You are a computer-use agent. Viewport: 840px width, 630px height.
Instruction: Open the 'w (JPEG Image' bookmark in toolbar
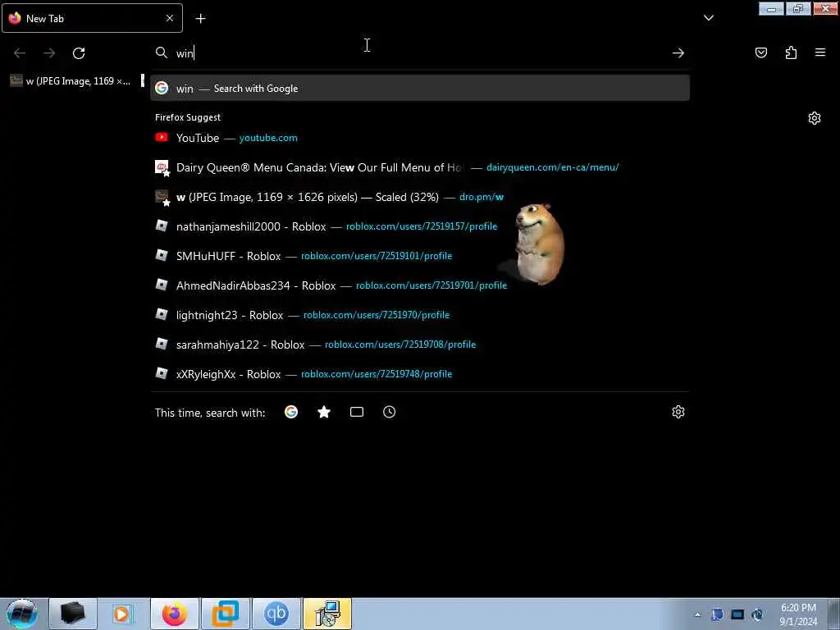[71, 81]
